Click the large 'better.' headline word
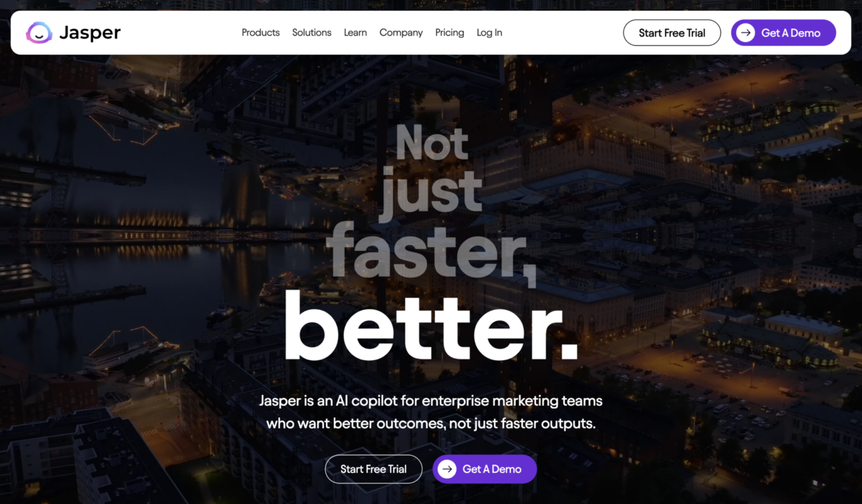Screen dimensions: 862x504 point(431,326)
